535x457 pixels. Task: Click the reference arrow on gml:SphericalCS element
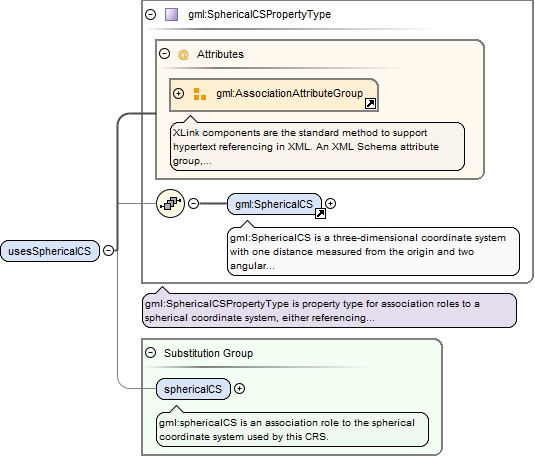320,214
